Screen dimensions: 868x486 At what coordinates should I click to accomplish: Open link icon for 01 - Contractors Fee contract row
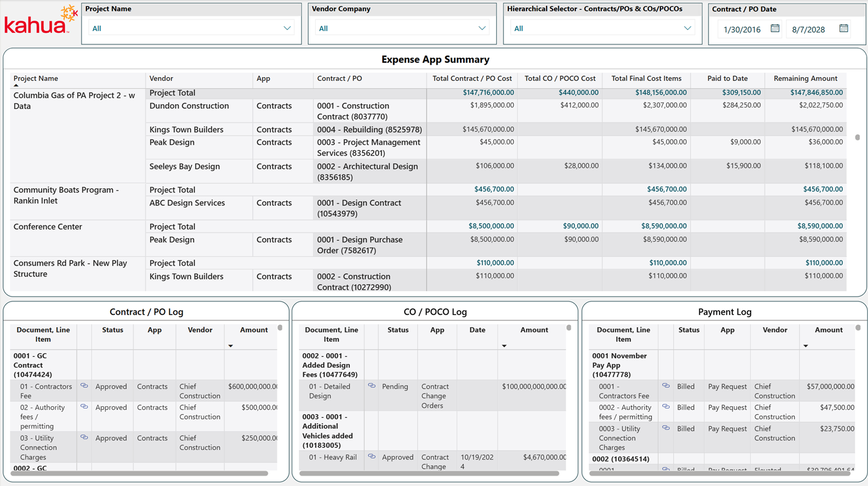(84, 386)
